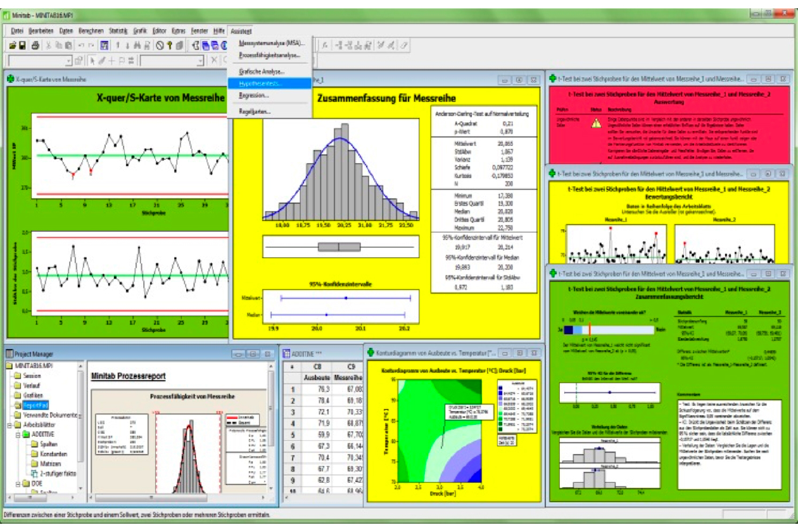The image size is (798, 532).
Task: Click the Print icon in toolbar
Action: tap(35, 45)
